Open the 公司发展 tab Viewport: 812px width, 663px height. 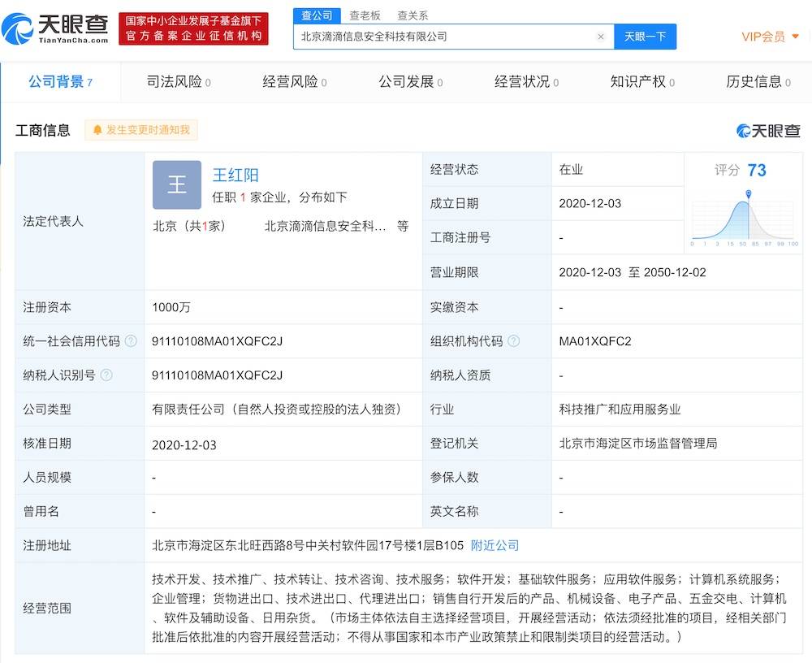tap(411, 82)
